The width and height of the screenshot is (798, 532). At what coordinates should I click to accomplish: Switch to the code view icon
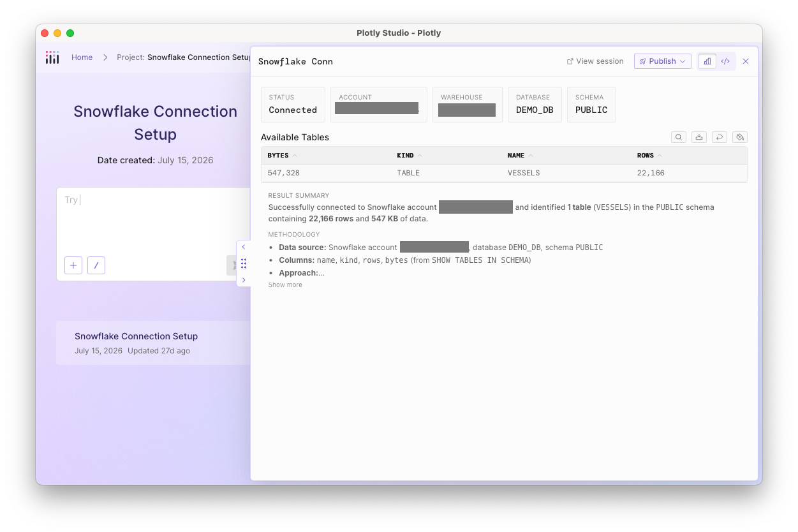(725, 61)
